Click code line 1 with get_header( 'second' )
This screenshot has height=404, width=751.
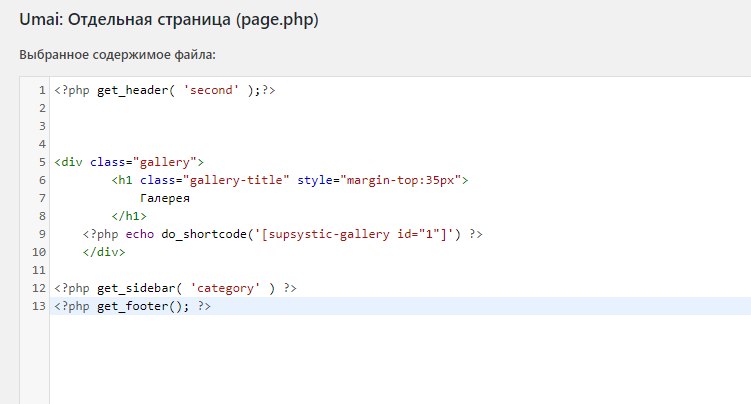tap(165, 90)
